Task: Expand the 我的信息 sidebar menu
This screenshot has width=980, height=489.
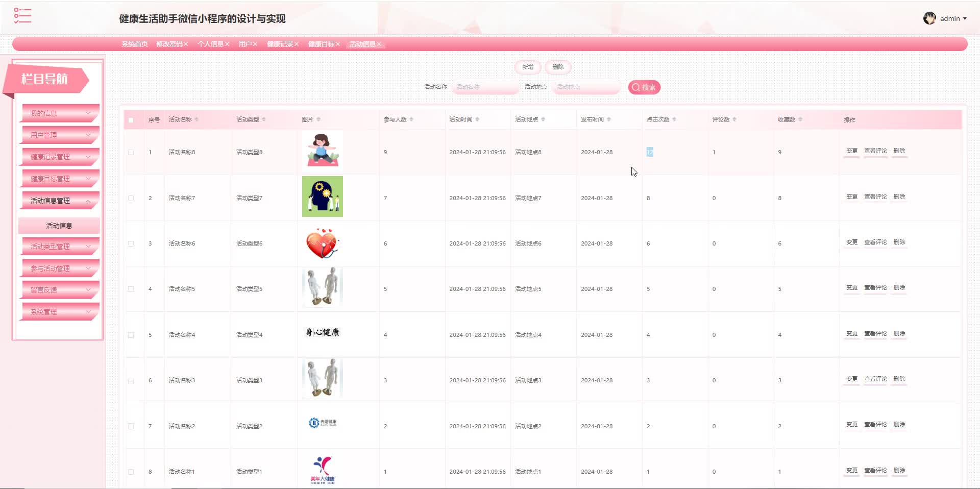Action: coord(60,113)
